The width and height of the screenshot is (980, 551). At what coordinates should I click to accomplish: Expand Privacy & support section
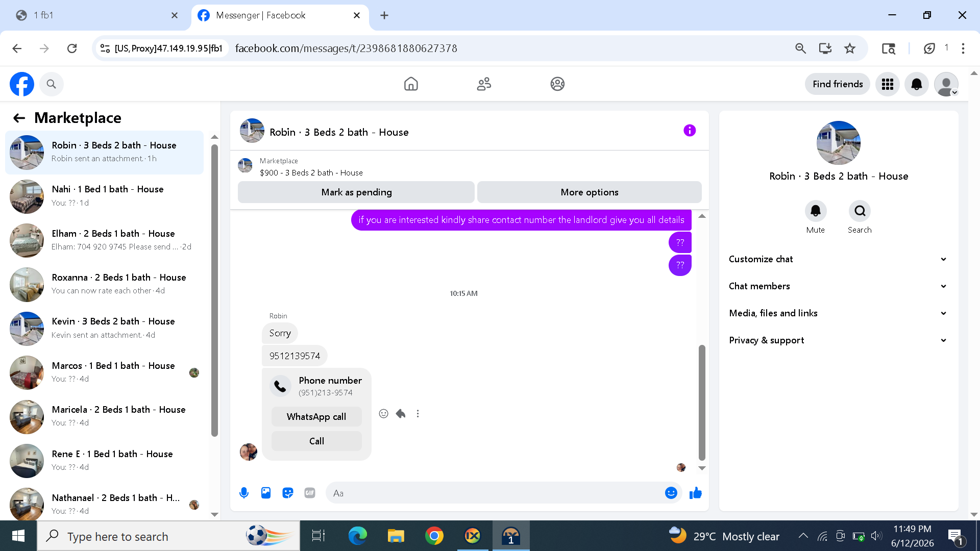point(838,340)
